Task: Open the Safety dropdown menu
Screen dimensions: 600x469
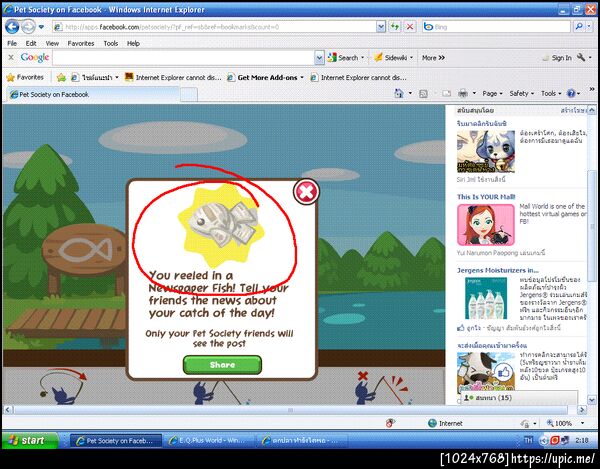Action: pos(521,93)
